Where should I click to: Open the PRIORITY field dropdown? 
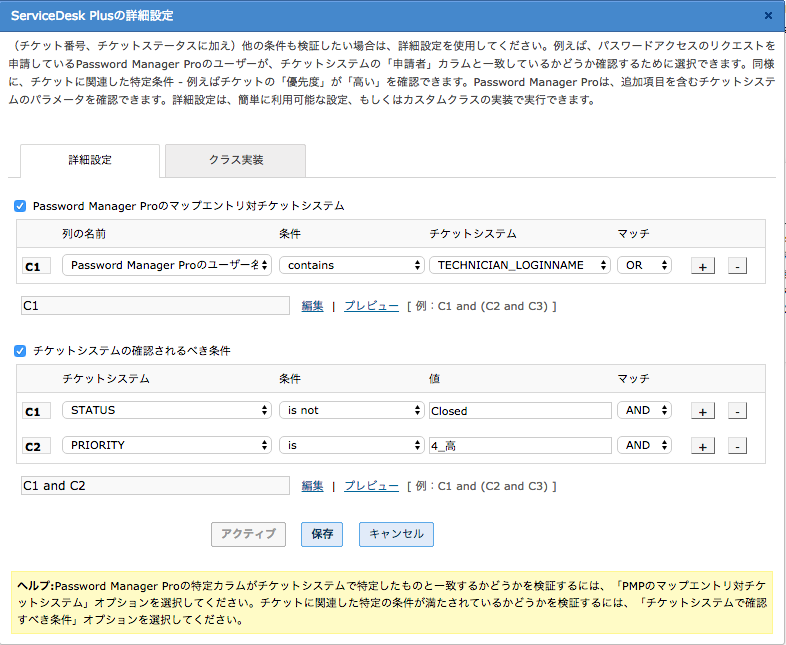167,445
